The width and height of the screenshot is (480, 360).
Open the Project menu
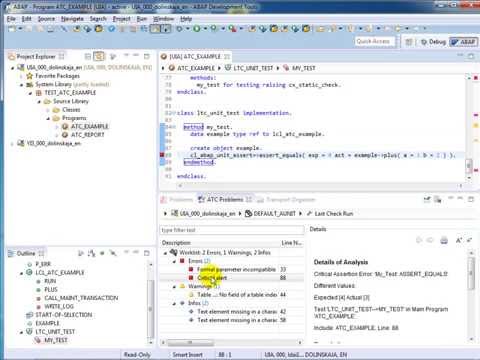click(121, 19)
